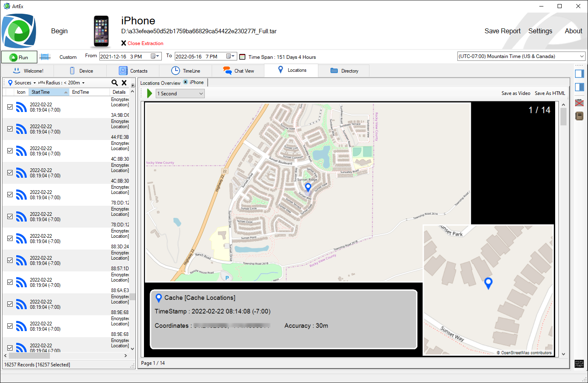Click the scroll-down arrow of locations list

coord(132,349)
